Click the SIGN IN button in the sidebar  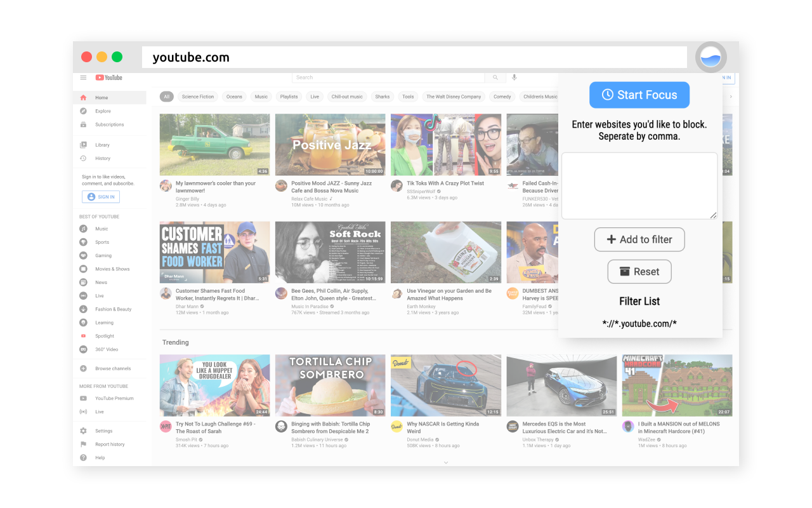tap(100, 196)
